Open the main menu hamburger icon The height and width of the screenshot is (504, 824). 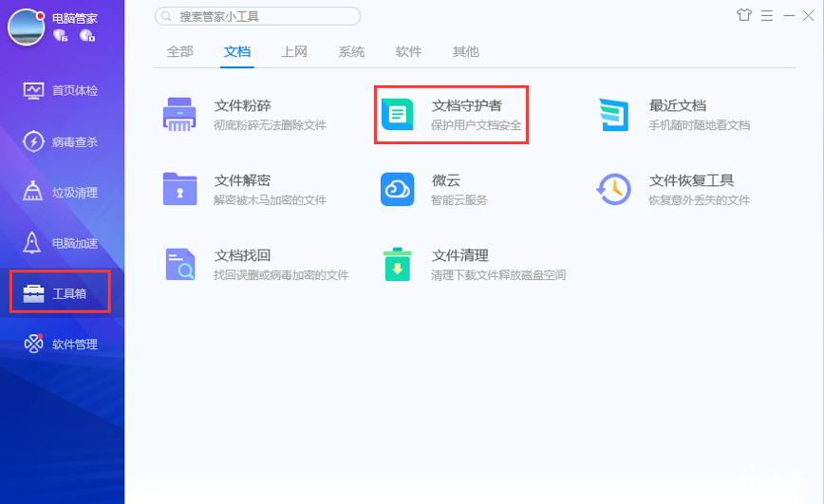tap(767, 16)
